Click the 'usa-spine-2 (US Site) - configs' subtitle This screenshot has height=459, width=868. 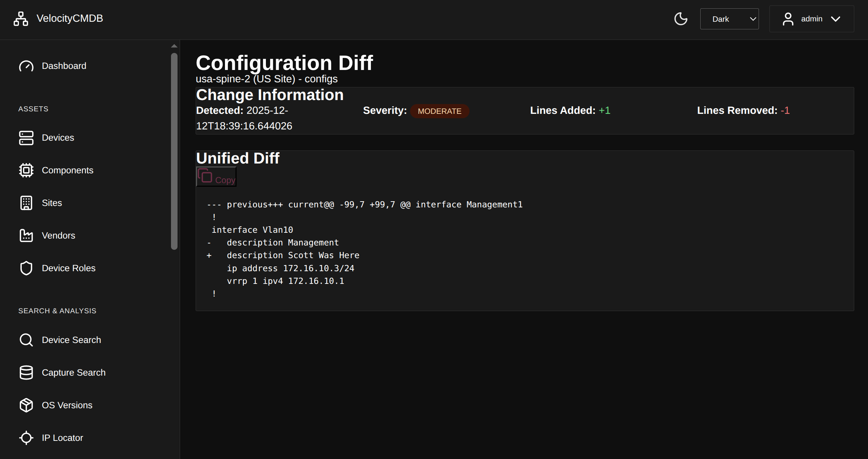click(267, 79)
